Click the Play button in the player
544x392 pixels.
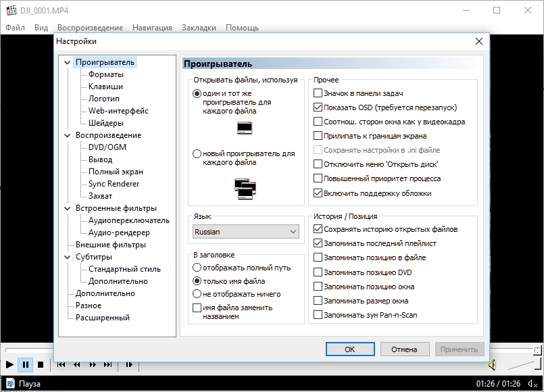pyautogui.click(x=9, y=364)
